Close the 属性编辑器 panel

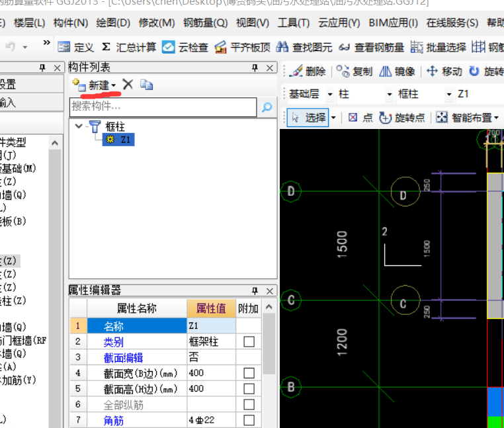270,291
